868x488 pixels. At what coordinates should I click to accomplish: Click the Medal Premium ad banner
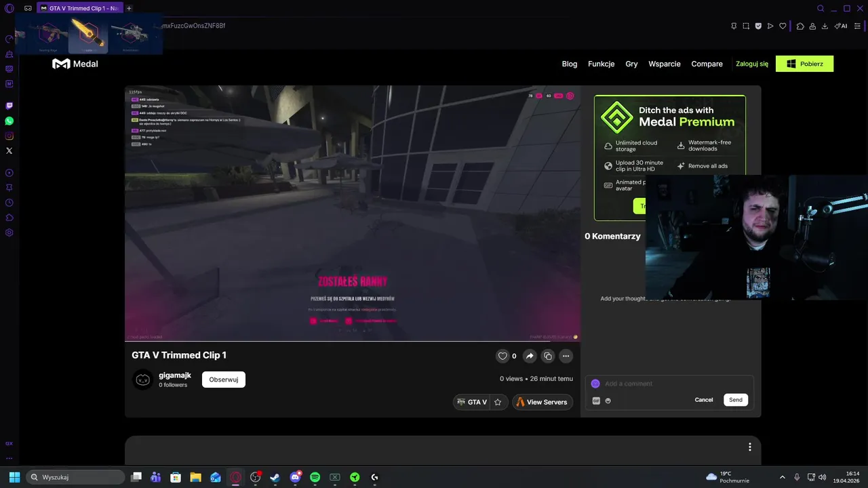click(x=669, y=157)
